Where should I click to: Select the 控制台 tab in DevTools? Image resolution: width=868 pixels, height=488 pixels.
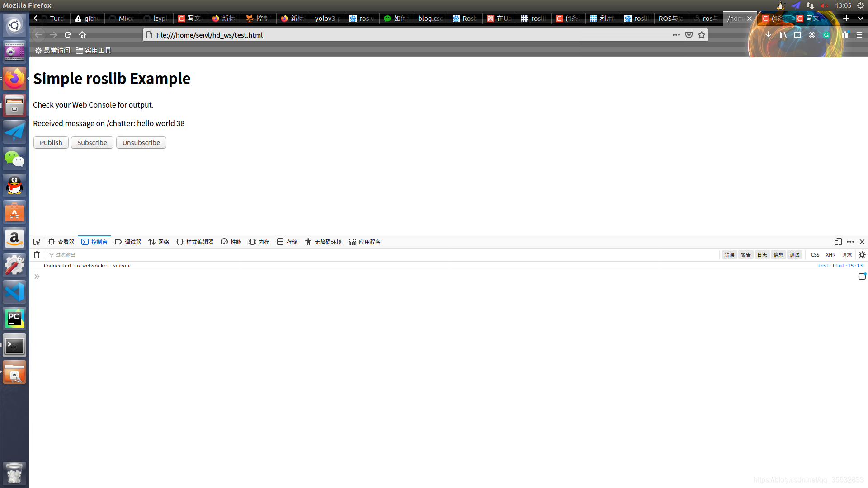pos(95,241)
